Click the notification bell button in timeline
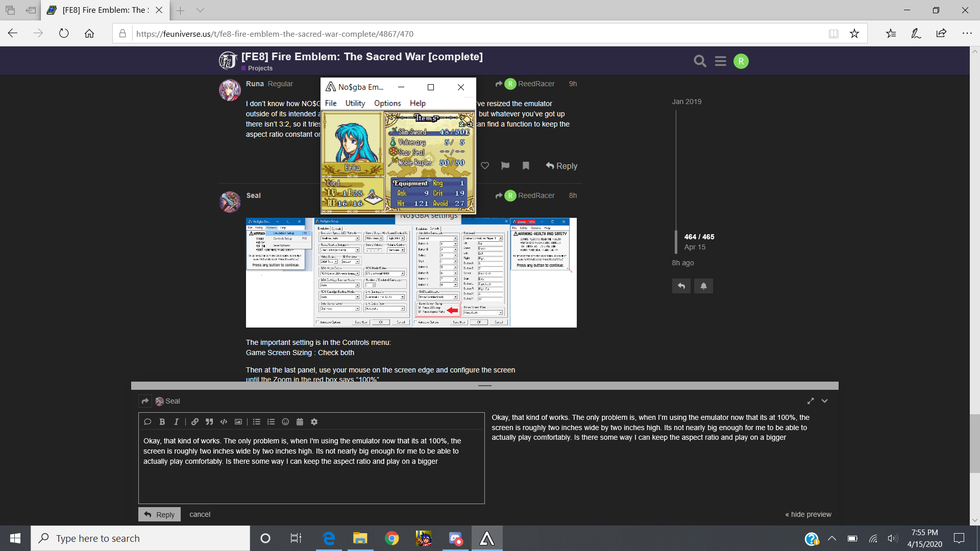The width and height of the screenshot is (980, 551). [703, 286]
